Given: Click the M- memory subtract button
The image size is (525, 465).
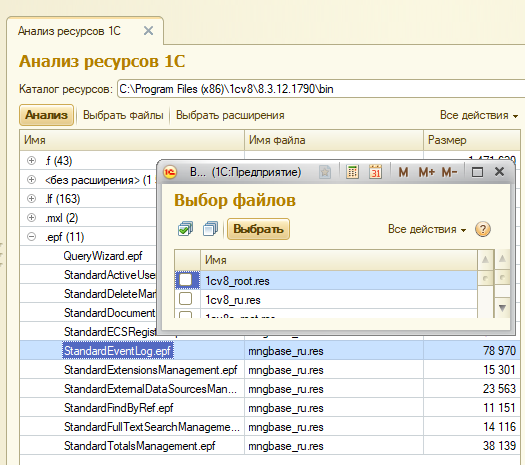Looking at the screenshot, I should [449, 172].
